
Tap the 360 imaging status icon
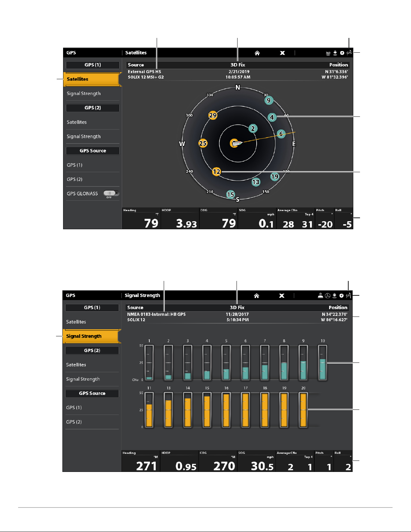click(x=328, y=53)
